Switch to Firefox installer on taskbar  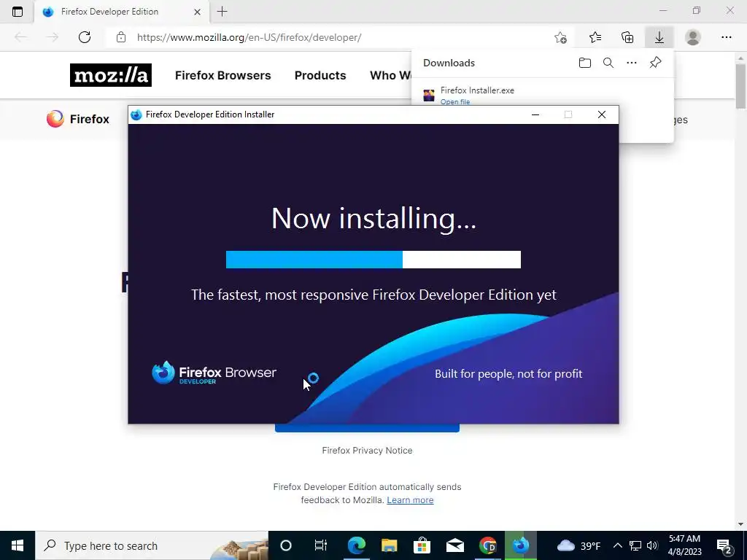[x=521, y=545]
